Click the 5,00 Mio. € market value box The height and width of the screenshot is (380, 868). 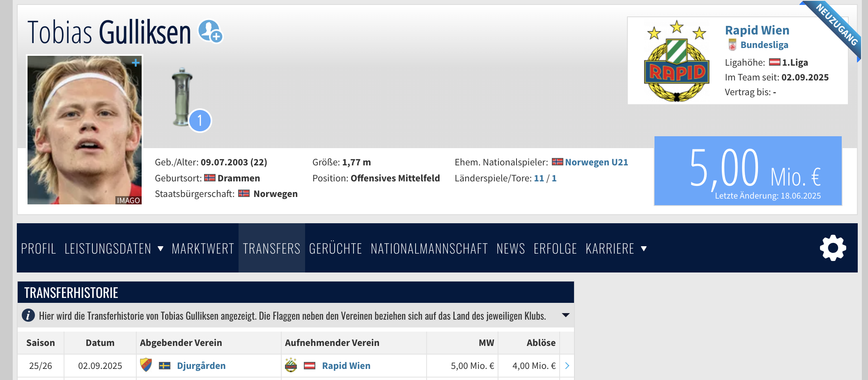tap(748, 171)
